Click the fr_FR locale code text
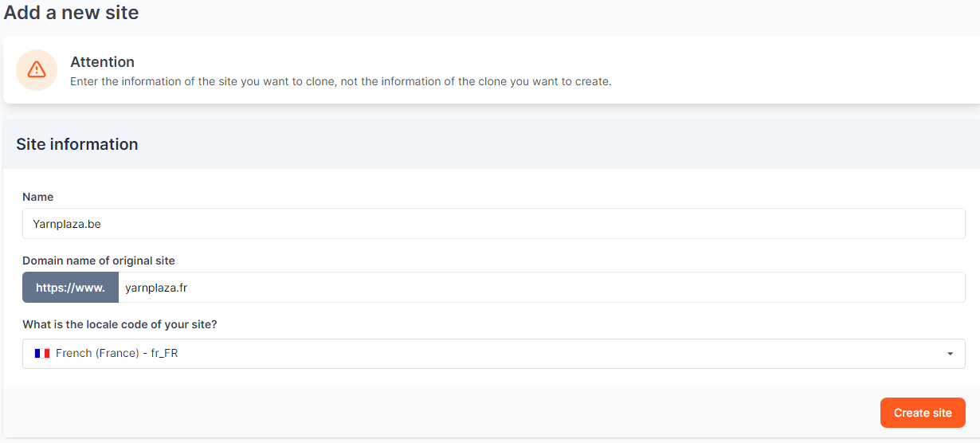Image resolution: width=980 pixels, height=443 pixels. 164,353
